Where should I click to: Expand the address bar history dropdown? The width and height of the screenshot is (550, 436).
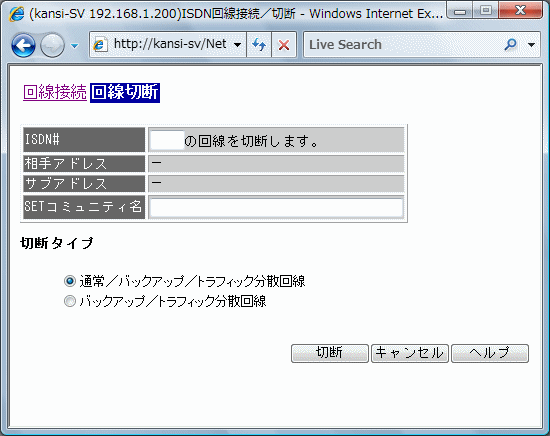[x=237, y=45]
